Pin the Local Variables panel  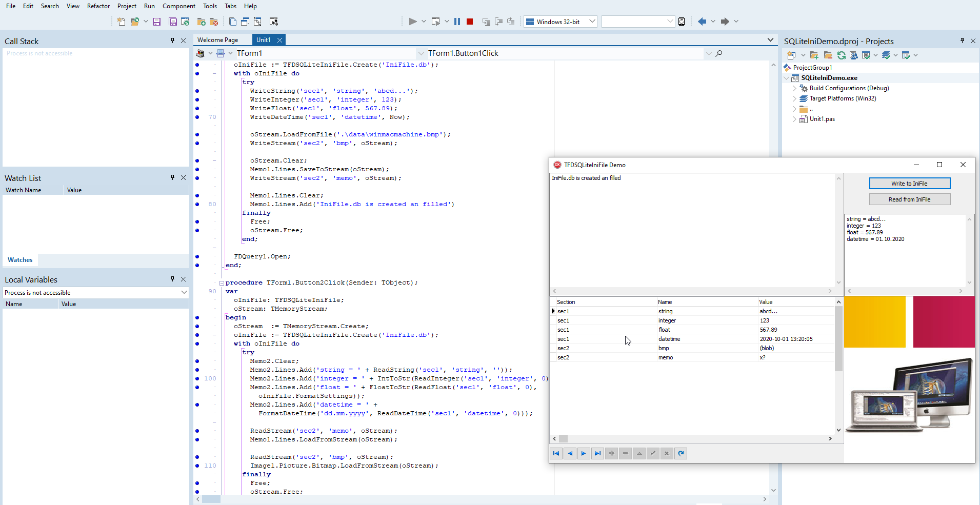coord(172,279)
